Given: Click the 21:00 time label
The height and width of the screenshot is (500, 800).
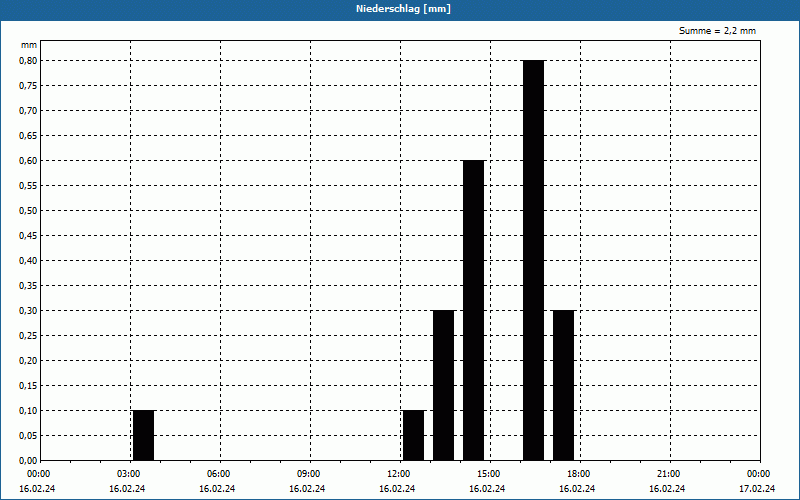Looking at the screenshot, I should pyautogui.click(x=668, y=474).
